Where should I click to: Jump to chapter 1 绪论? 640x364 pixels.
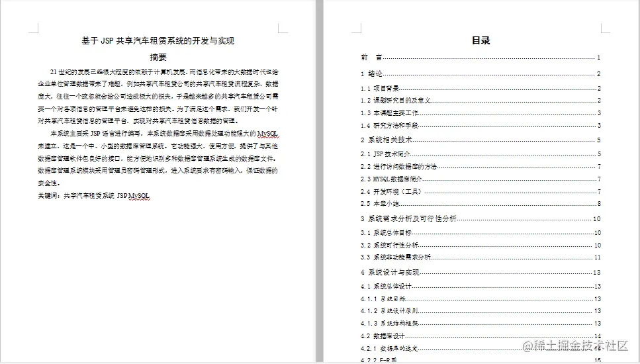pos(480,73)
